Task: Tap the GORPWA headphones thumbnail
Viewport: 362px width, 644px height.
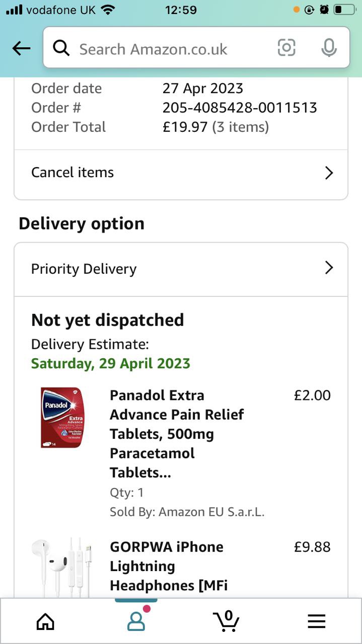Action: (x=61, y=567)
